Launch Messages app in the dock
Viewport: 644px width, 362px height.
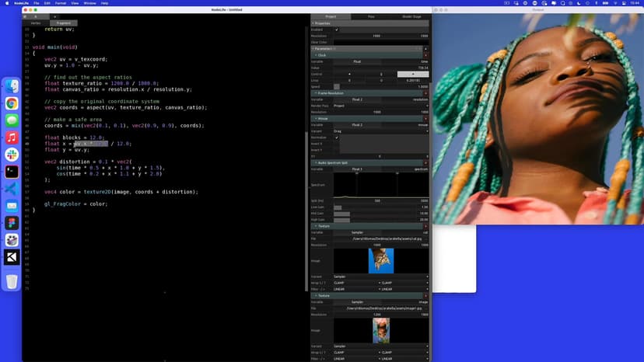(12, 120)
